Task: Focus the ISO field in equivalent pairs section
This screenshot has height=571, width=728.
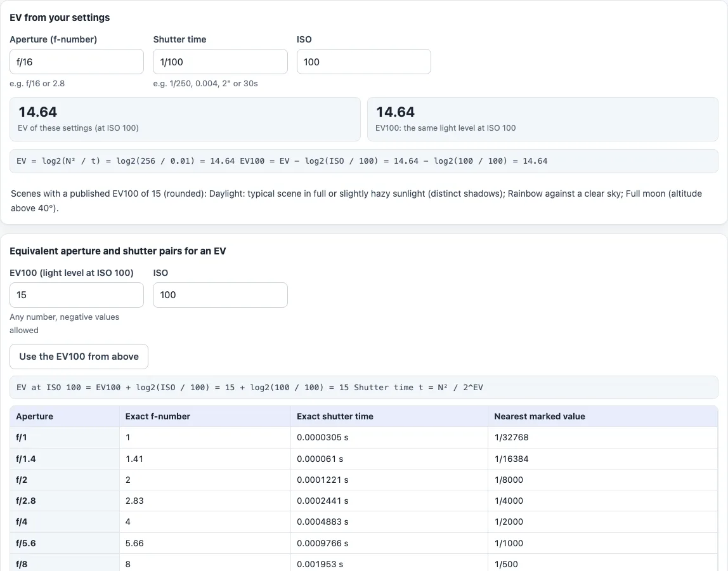Action: coord(220,295)
